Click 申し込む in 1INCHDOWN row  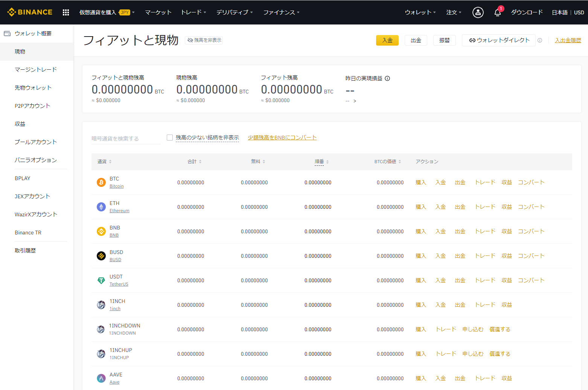pyautogui.click(x=473, y=329)
